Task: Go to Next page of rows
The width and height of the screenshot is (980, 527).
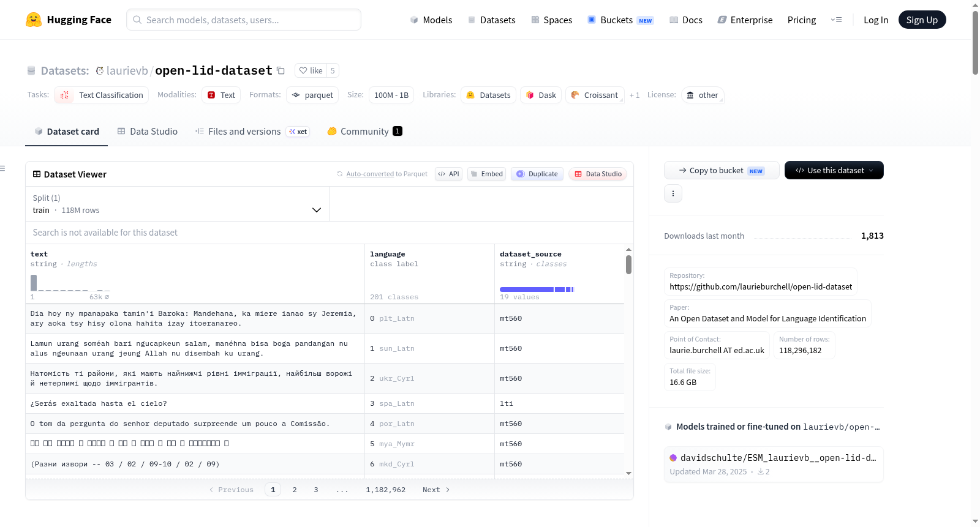Action: coord(436,490)
